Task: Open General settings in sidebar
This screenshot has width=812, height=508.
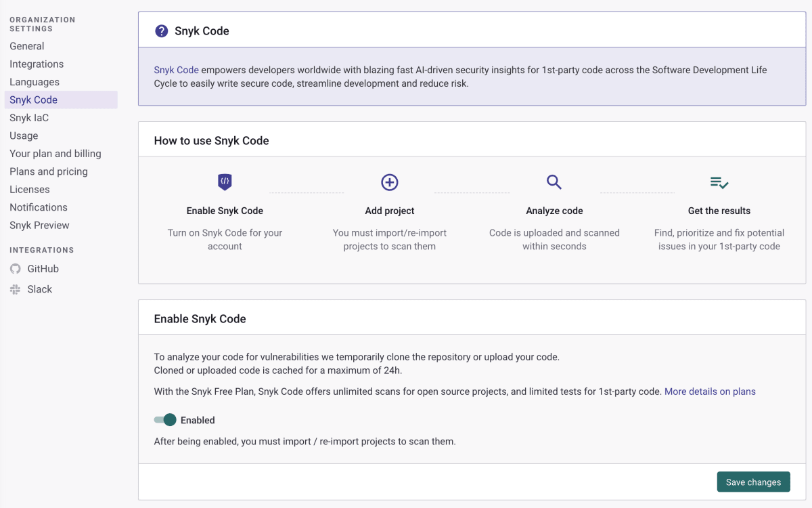Action: pyautogui.click(x=27, y=46)
